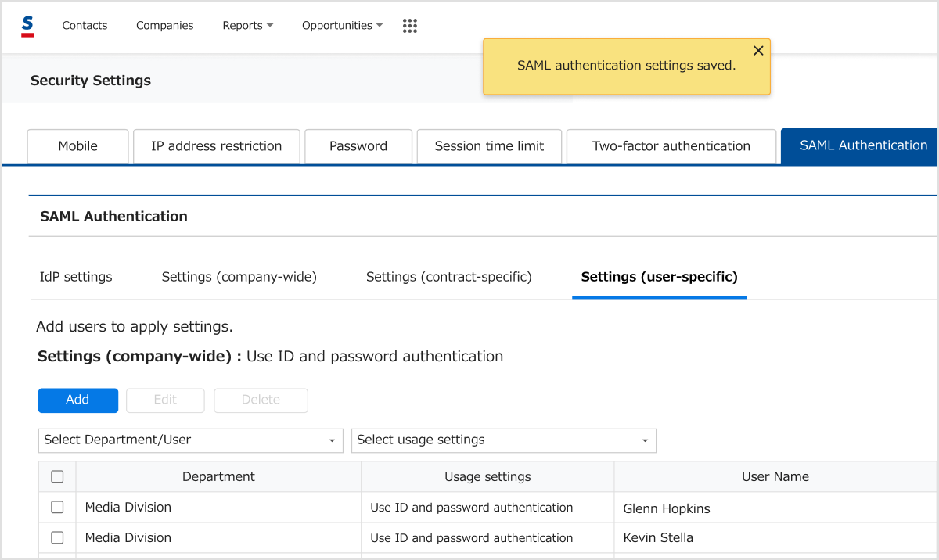Check the Glenn Hopkins row checkbox

[x=57, y=508]
